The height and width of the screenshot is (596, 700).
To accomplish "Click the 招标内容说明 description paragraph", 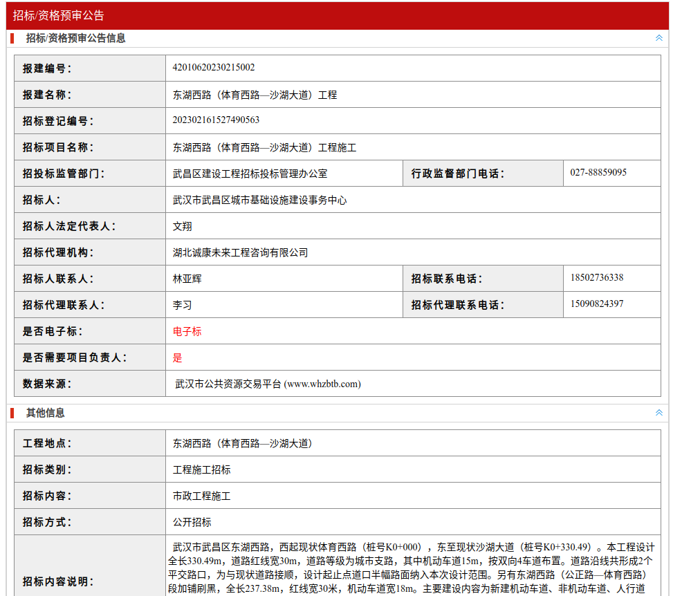I will pos(412,568).
